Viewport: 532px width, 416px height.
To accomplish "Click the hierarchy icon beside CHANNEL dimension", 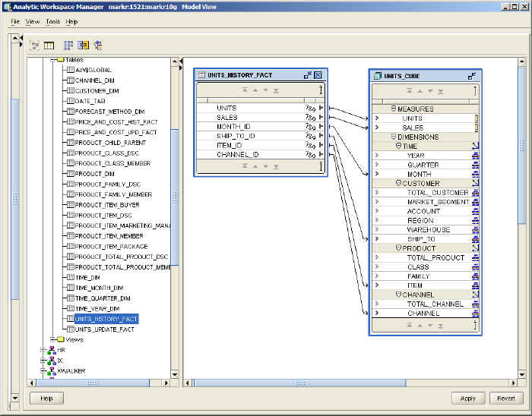I will [x=475, y=295].
